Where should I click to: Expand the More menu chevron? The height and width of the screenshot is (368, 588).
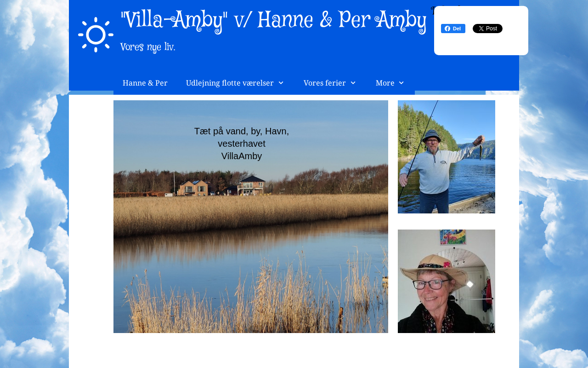click(401, 83)
